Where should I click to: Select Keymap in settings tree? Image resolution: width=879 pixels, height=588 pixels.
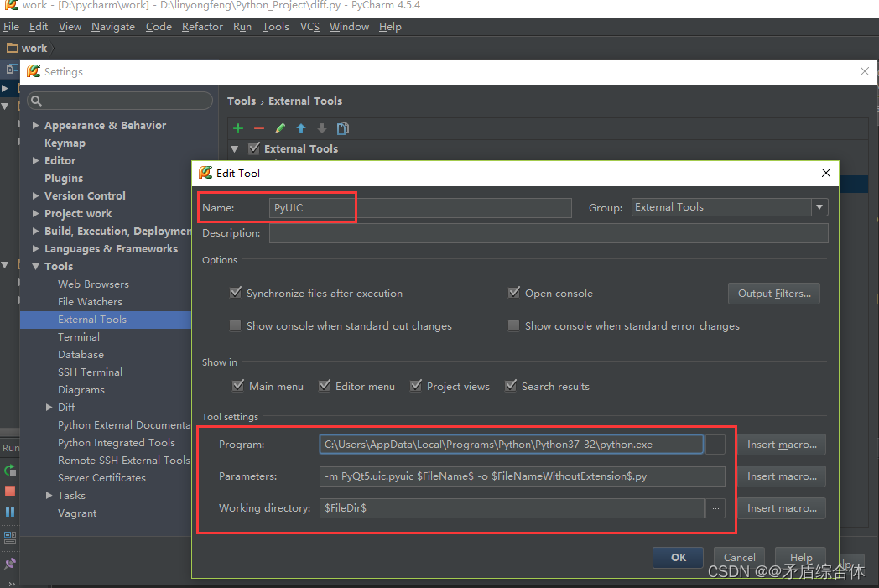tap(65, 143)
